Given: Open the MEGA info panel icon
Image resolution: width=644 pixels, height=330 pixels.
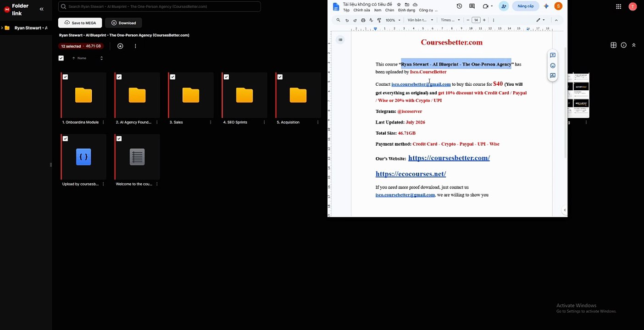Looking at the screenshot, I should coord(623,45).
